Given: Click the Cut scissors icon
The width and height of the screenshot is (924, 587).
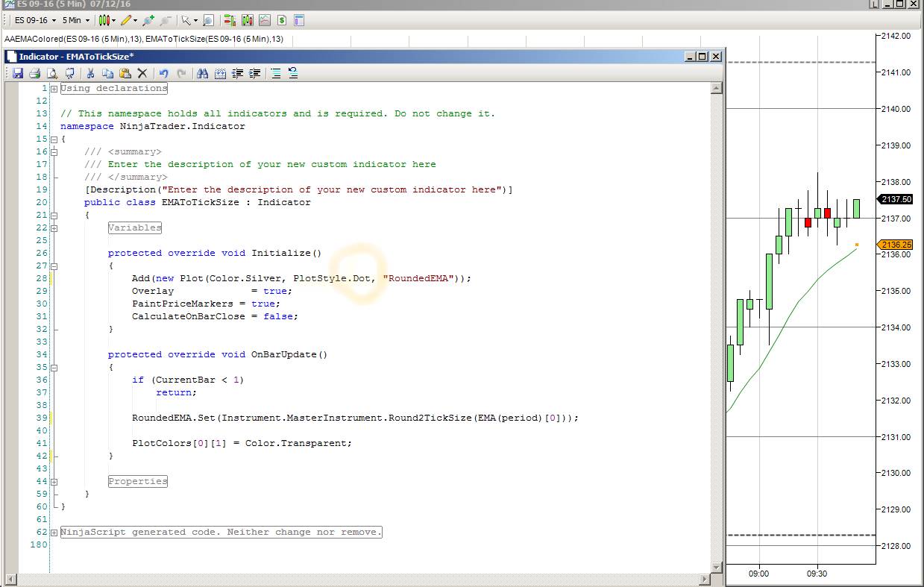Looking at the screenshot, I should coord(90,73).
